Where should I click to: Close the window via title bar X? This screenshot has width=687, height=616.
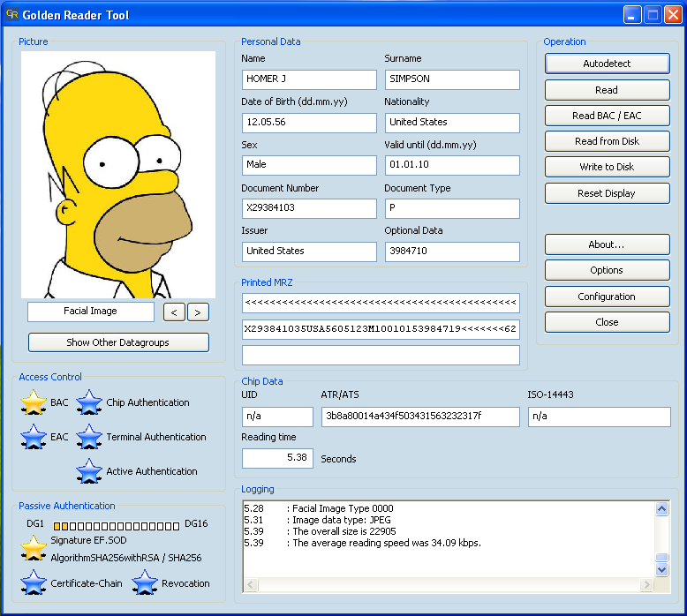[673, 15]
